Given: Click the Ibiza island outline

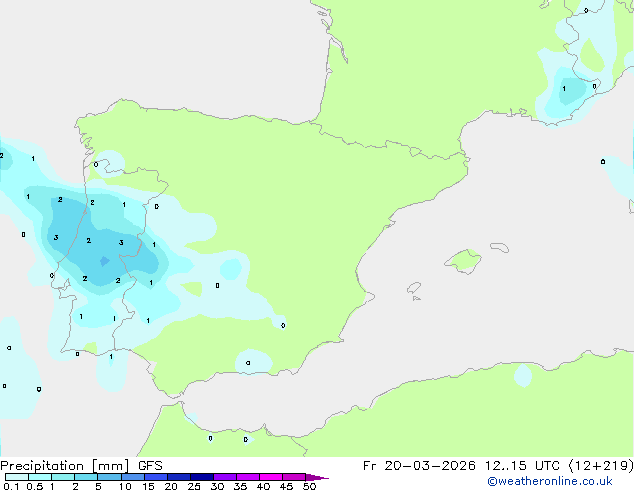Looking at the screenshot, I should pyautogui.click(x=414, y=288).
